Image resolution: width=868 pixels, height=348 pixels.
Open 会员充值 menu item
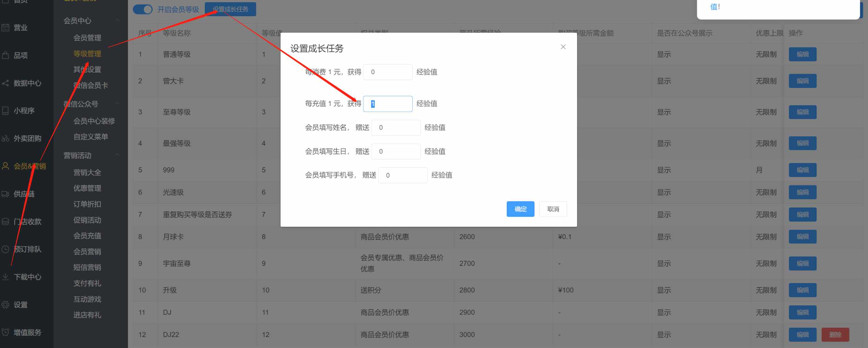(x=87, y=236)
